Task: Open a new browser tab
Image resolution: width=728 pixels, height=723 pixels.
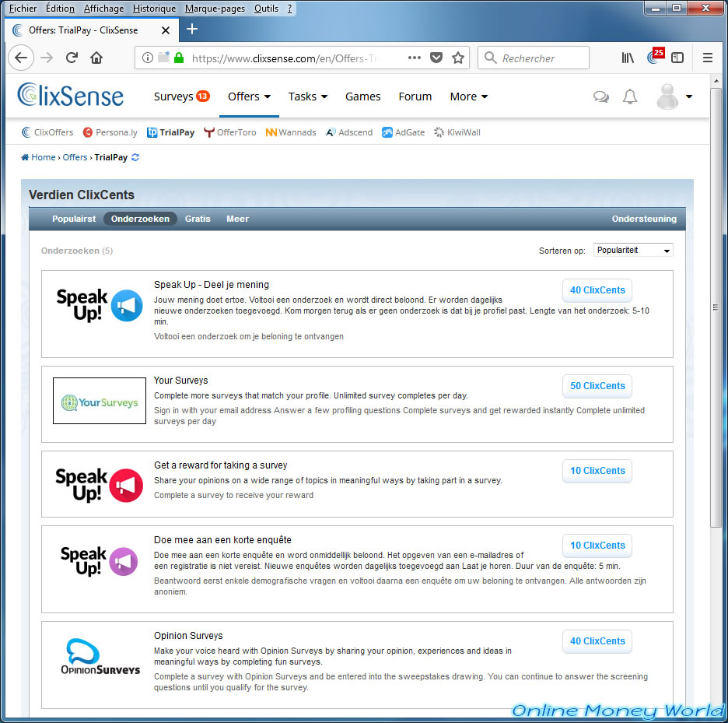Action: pyautogui.click(x=192, y=30)
